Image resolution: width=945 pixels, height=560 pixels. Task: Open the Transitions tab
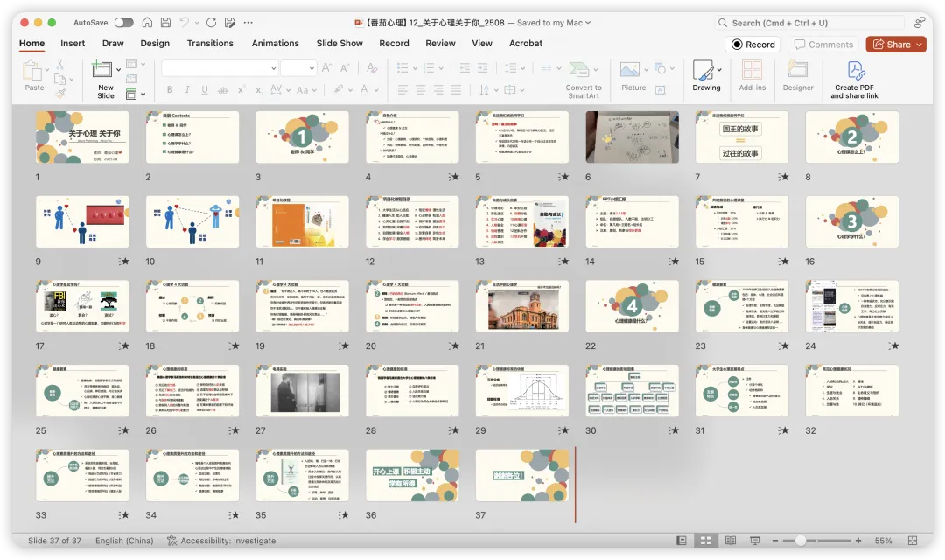click(210, 44)
